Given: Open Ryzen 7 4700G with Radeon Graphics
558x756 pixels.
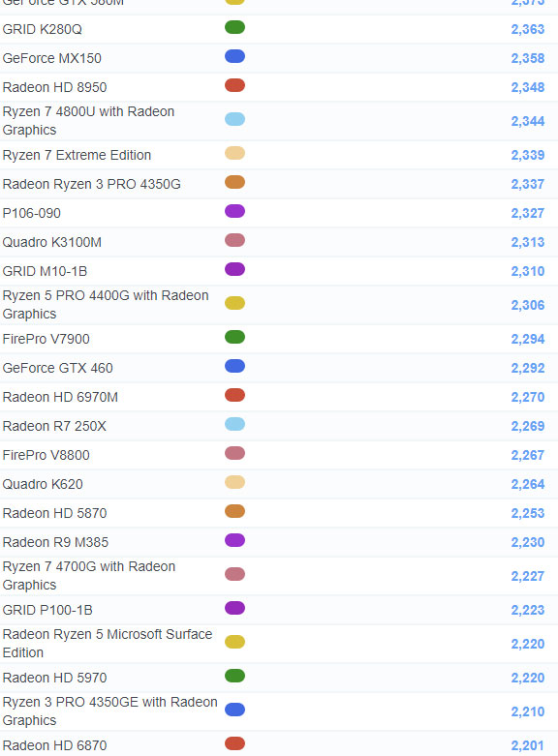Looking at the screenshot, I should [89, 576].
